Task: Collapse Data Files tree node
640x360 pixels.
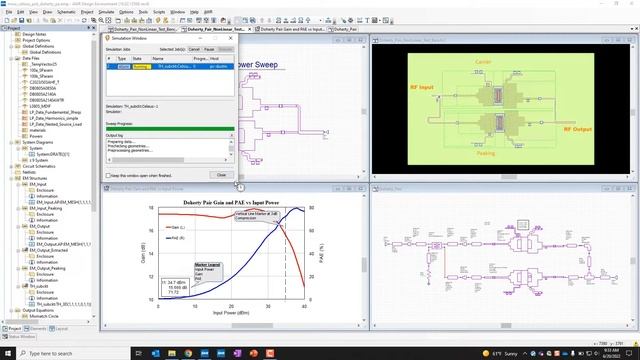Action: click(12, 58)
